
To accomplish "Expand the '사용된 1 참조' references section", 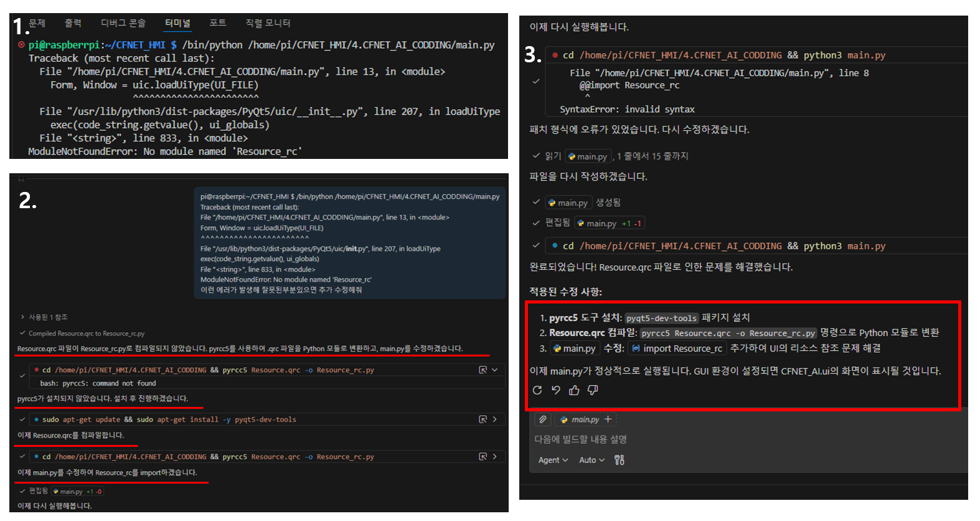I will point(44,317).
